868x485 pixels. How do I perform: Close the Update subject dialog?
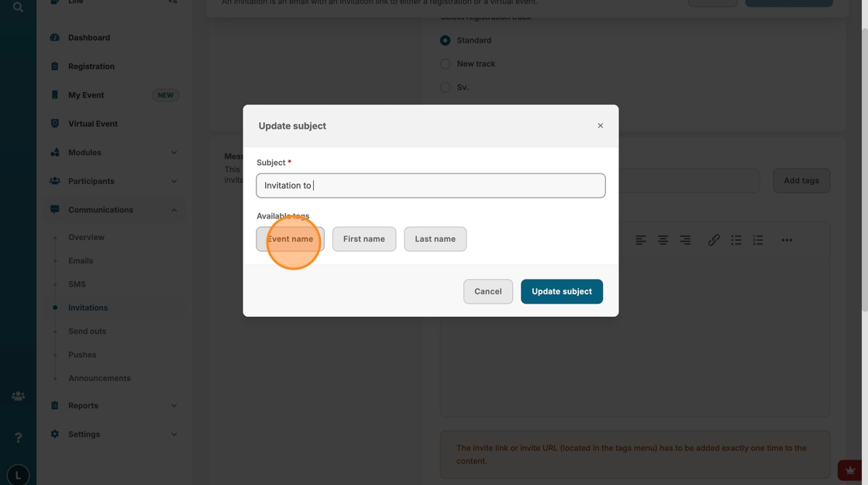(600, 126)
